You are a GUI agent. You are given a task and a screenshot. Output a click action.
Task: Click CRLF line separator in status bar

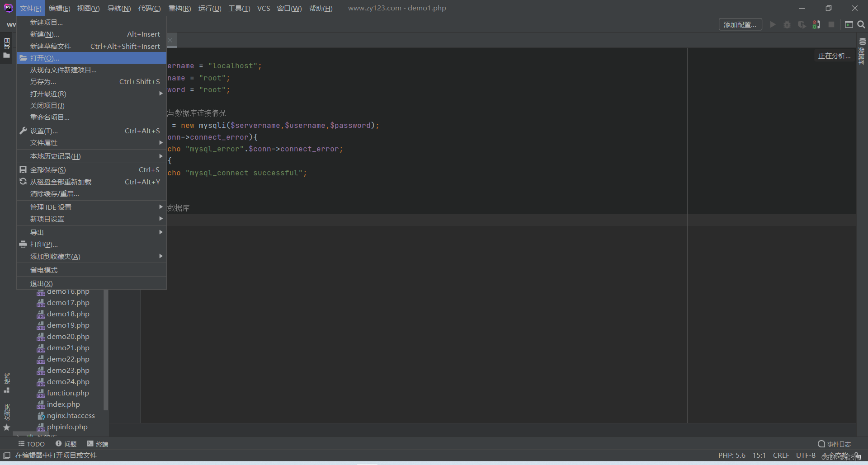click(x=781, y=455)
